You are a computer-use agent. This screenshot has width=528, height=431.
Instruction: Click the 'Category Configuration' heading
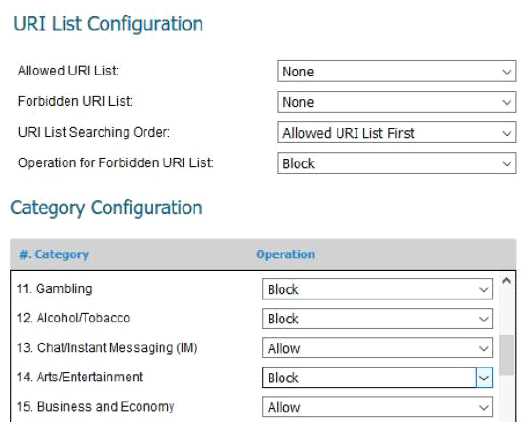click(x=106, y=208)
